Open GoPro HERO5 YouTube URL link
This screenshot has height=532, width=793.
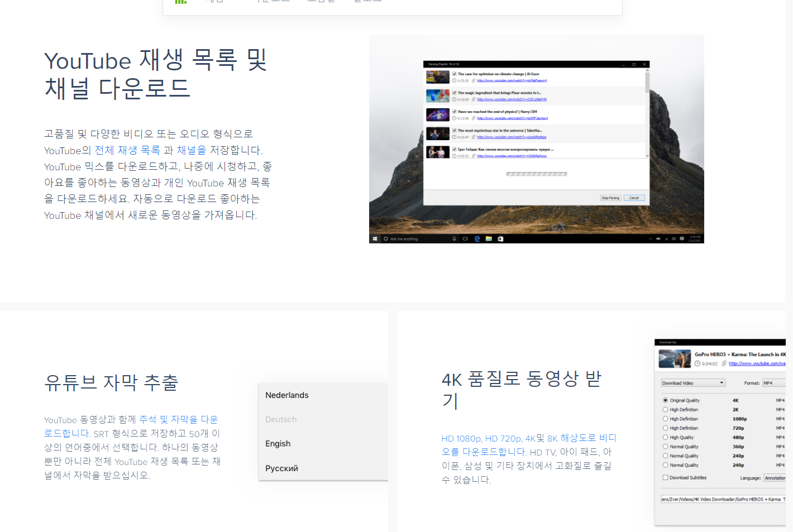[x=757, y=363]
